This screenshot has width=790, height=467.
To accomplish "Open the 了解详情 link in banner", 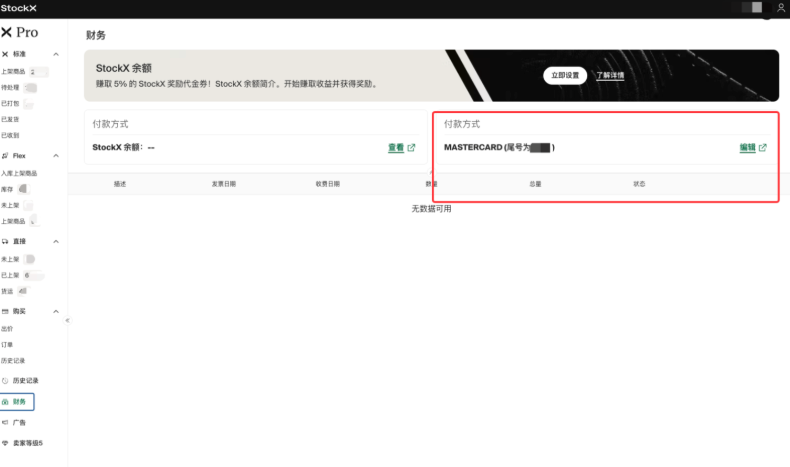I will 610,76.
